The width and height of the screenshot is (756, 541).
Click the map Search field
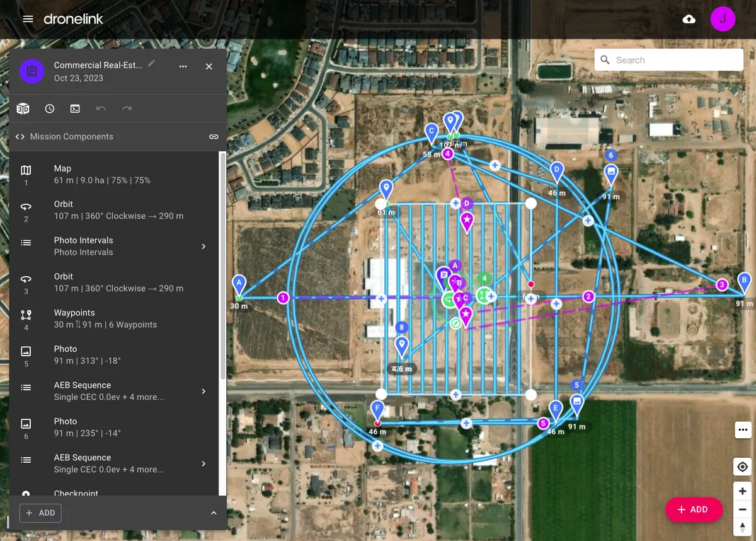pyautogui.click(x=669, y=60)
